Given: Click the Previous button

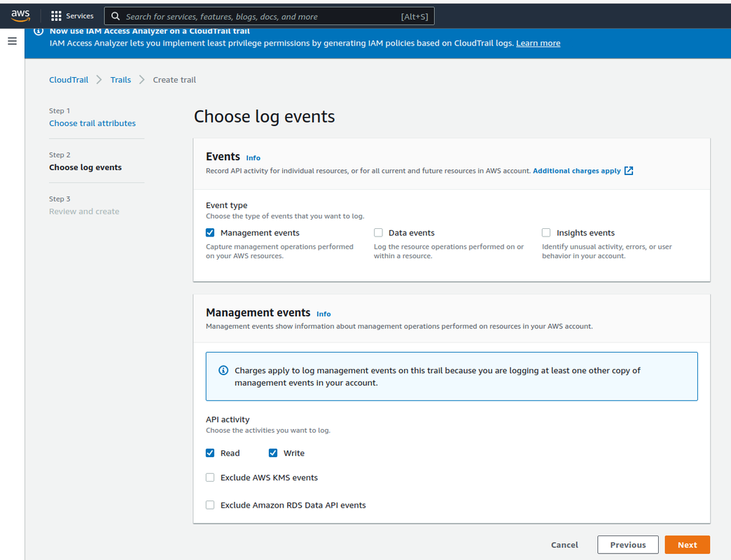Looking at the screenshot, I should [x=628, y=545].
